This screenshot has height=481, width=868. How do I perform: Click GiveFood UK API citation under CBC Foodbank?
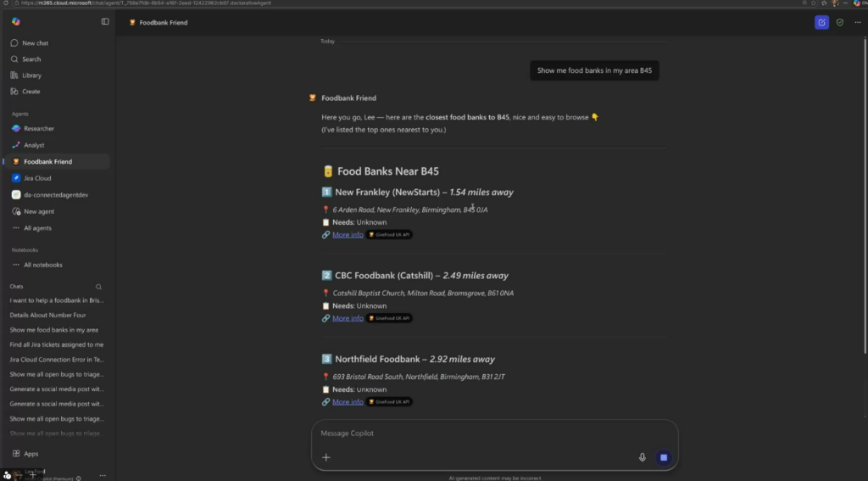(389, 319)
